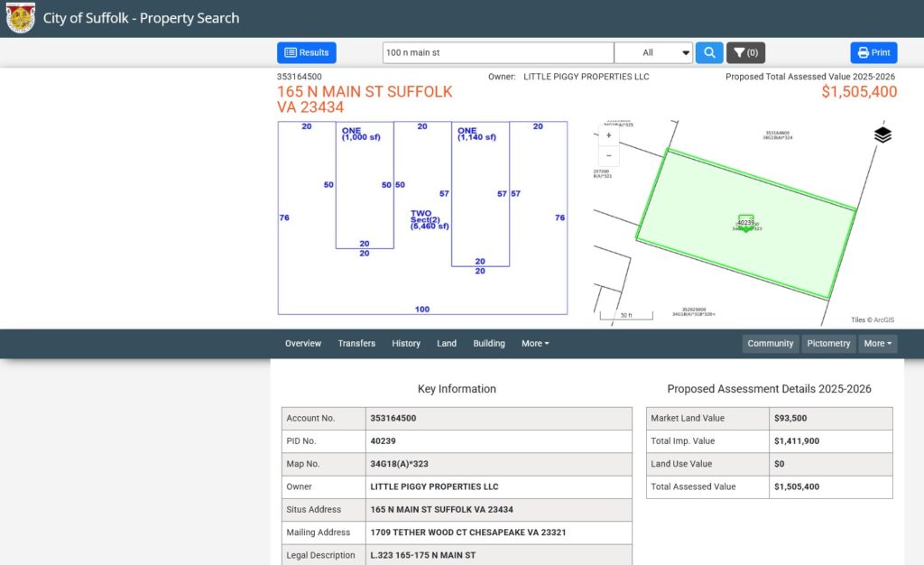Open Pictometry view
The width and height of the screenshot is (924, 565).
(x=828, y=344)
